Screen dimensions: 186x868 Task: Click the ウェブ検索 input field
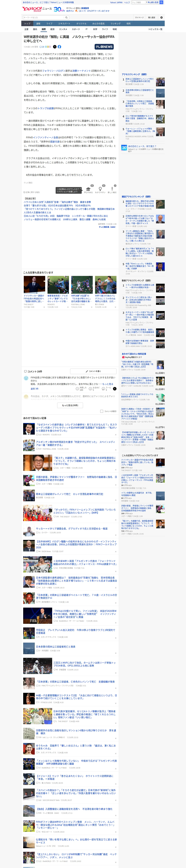pyautogui.click(x=138, y=2)
